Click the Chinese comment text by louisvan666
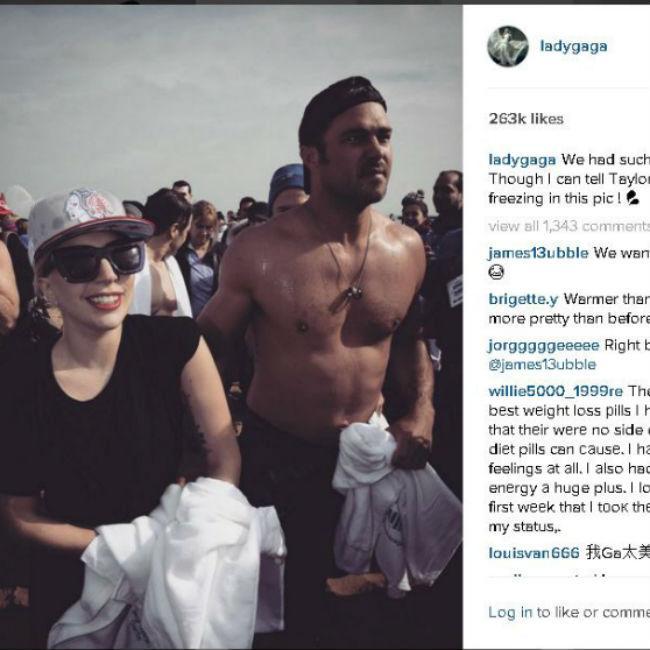The image size is (650, 650). (618, 553)
